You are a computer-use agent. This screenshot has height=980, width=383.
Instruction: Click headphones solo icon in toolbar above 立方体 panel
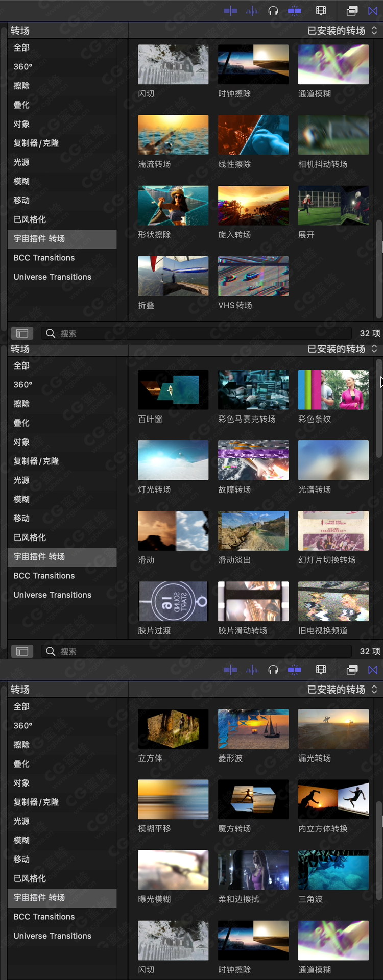click(x=273, y=670)
